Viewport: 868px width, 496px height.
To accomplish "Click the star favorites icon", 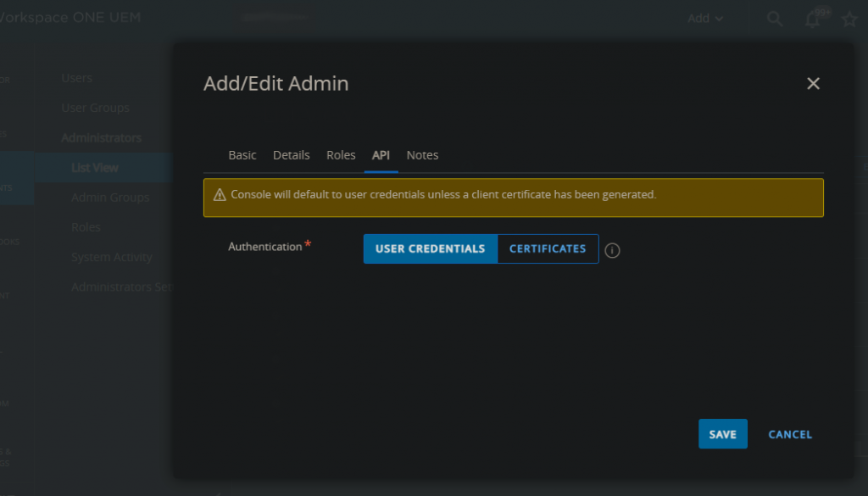I will pos(849,19).
